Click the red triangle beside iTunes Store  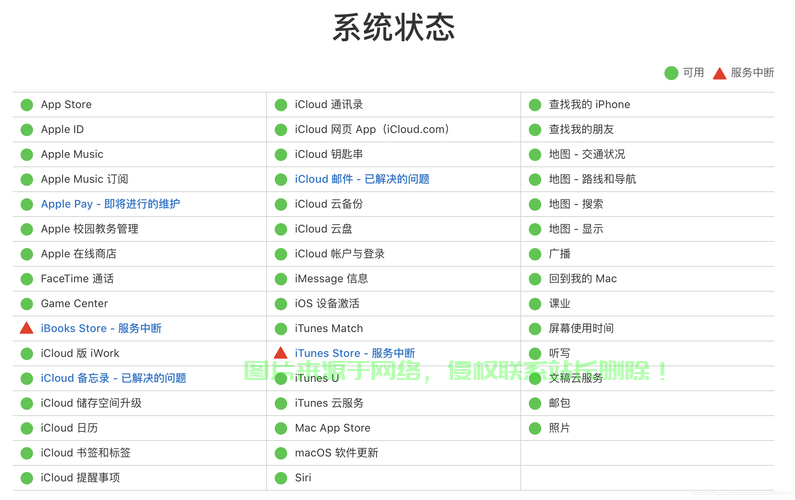[x=280, y=352]
